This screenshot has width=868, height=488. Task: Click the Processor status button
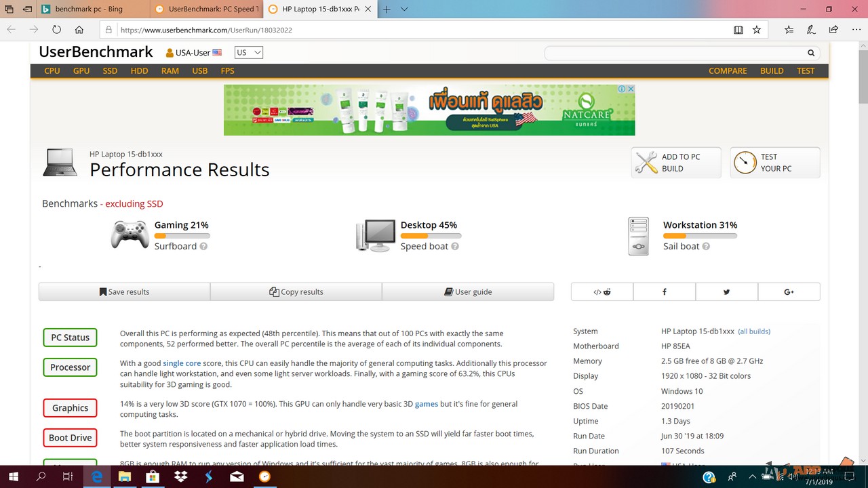71,367
